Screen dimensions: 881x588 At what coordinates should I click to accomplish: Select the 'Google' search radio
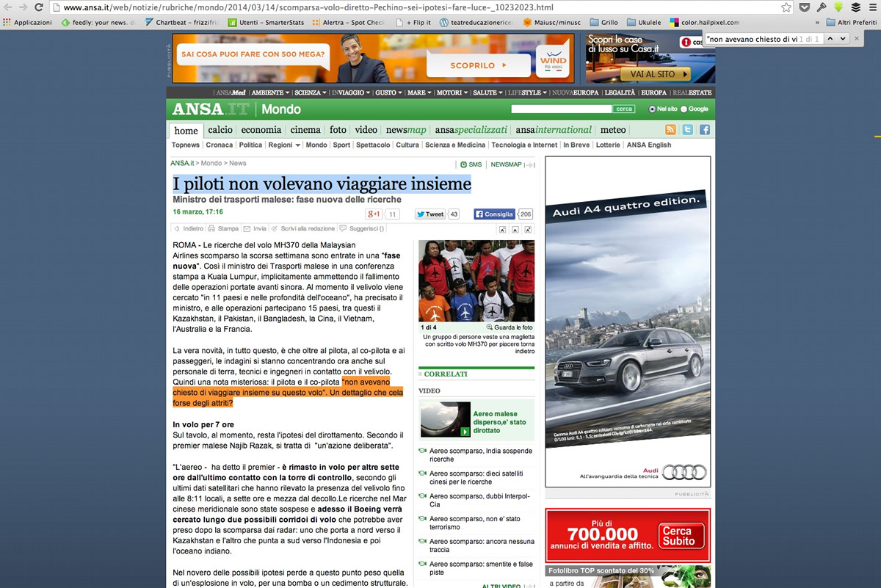[x=684, y=109]
